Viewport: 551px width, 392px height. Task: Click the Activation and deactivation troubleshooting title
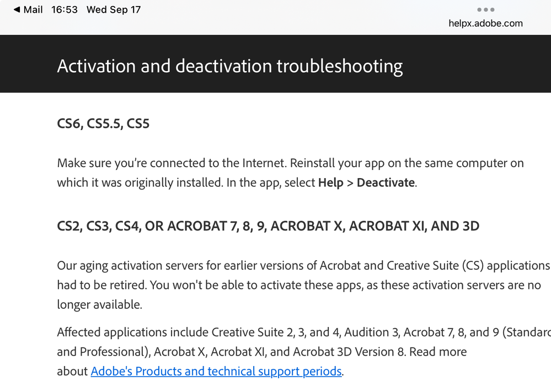[230, 66]
